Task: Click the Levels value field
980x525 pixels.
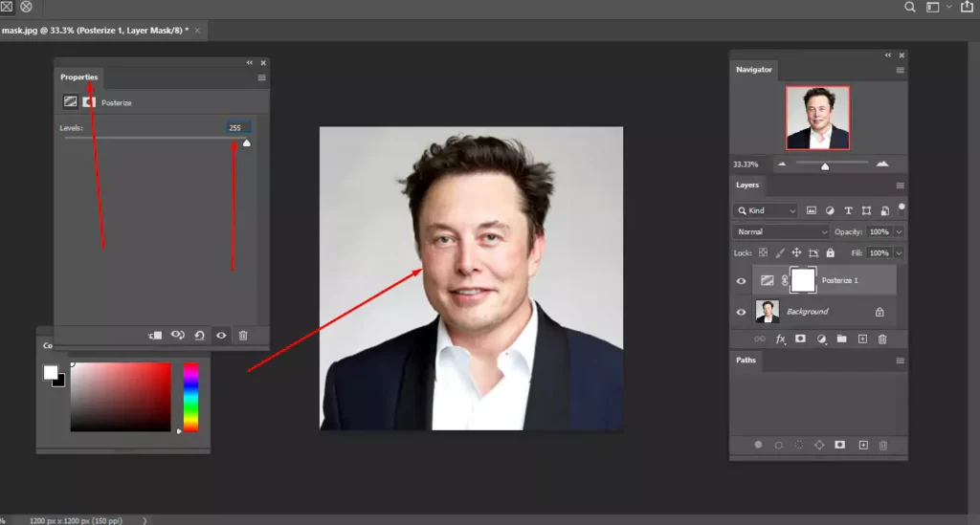Action: (x=237, y=127)
